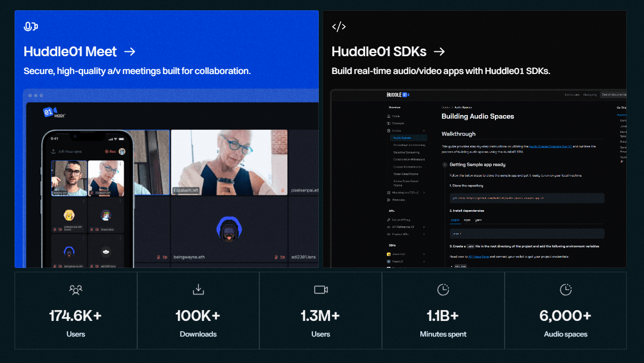
Task: Expand the Javascript SDK chevron
Action: click(x=424, y=254)
